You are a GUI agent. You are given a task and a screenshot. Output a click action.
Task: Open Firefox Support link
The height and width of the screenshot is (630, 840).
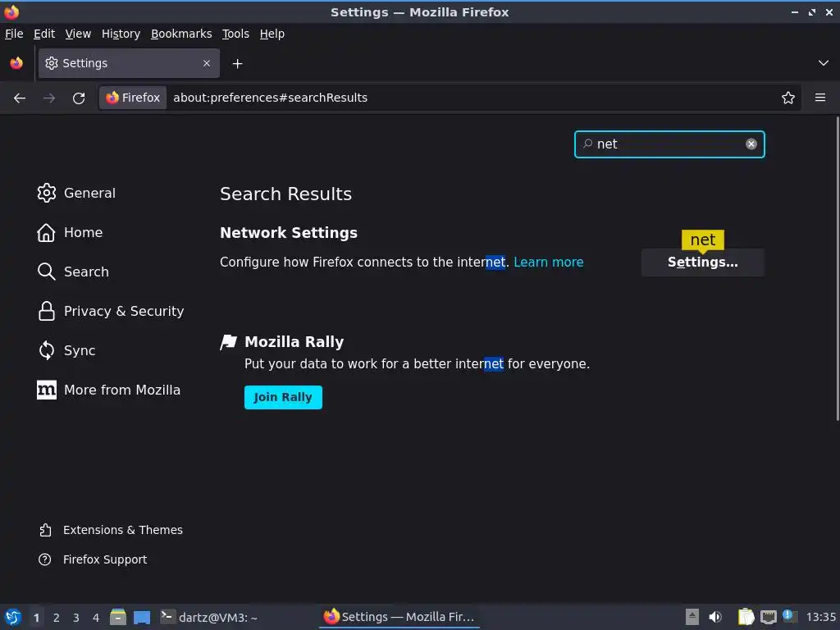[94, 559]
